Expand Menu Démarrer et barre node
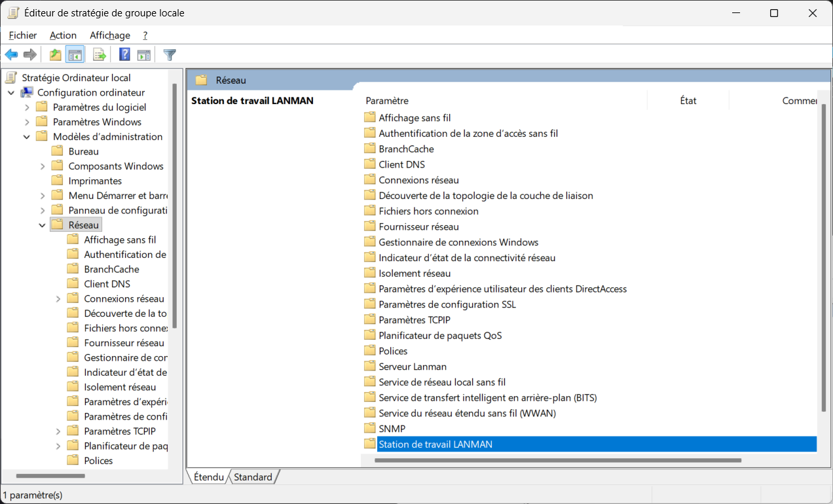833x504 pixels. pyautogui.click(x=43, y=196)
